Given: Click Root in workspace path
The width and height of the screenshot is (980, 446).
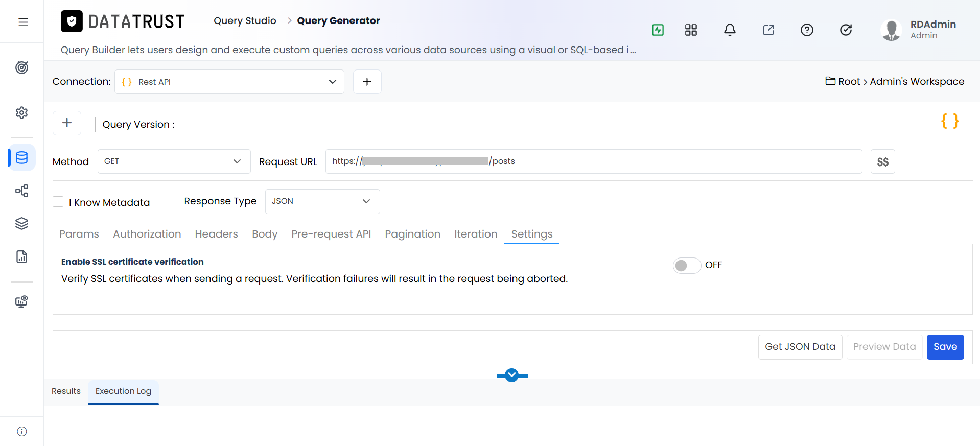Looking at the screenshot, I should (x=849, y=82).
